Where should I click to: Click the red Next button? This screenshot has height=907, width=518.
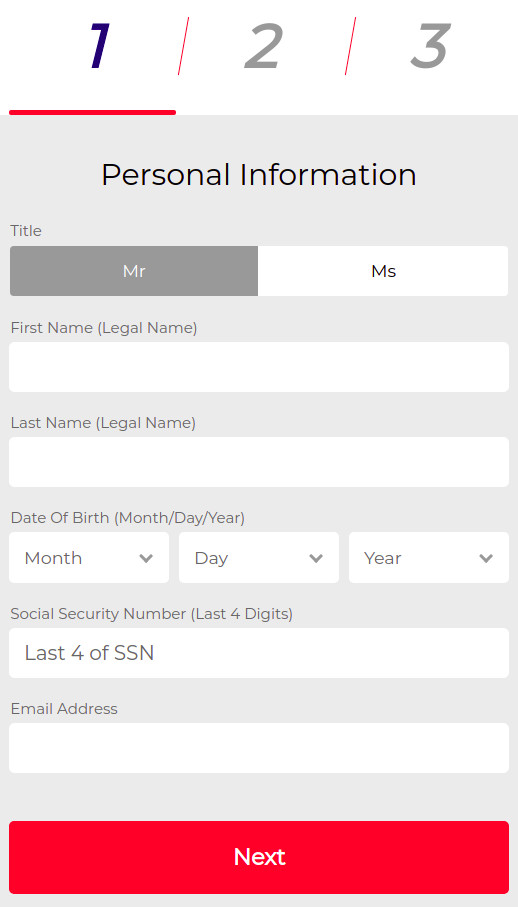[259, 857]
